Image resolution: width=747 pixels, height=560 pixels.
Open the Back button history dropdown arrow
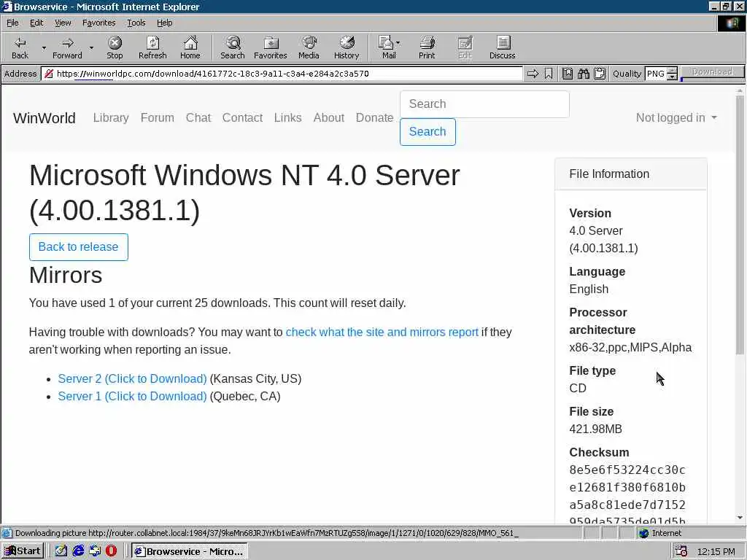pyautogui.click(x=44, y=47)
